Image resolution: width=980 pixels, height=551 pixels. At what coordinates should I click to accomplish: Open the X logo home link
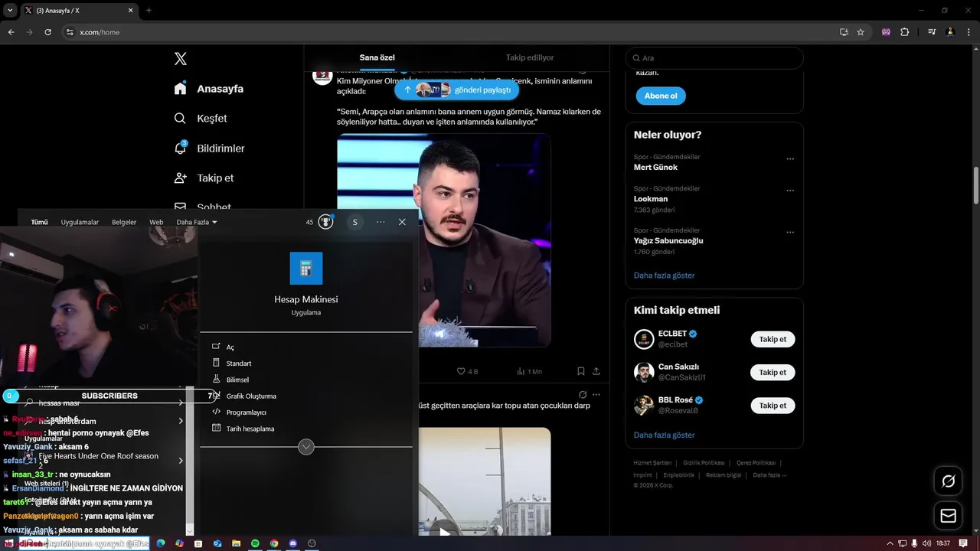click(x=181, y=59)
